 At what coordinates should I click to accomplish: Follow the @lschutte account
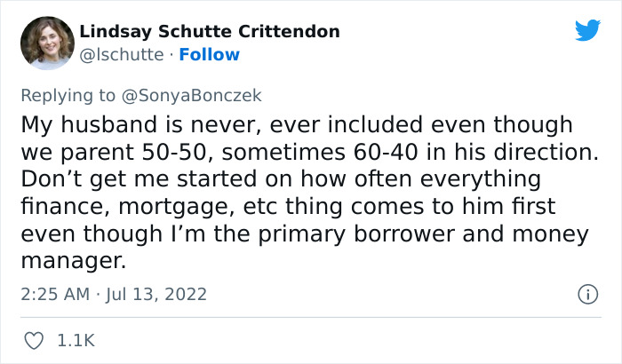click(x=209, y=55)
